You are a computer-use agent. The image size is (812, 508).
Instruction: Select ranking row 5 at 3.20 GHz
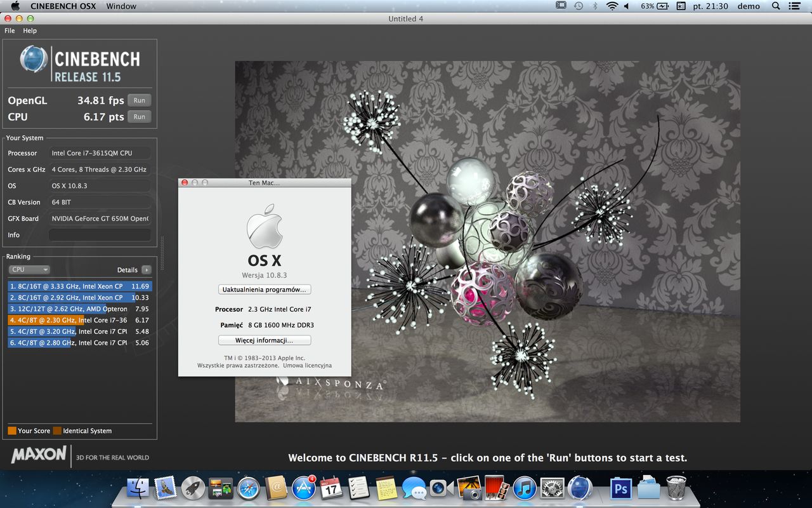pyautogui.click(x=80, y=331)
